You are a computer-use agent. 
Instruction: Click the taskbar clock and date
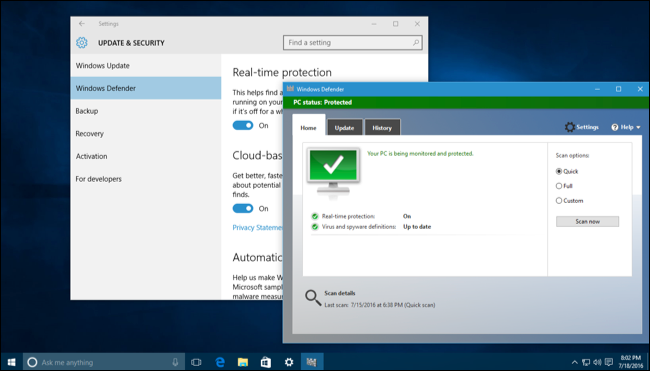click(631, 362)
